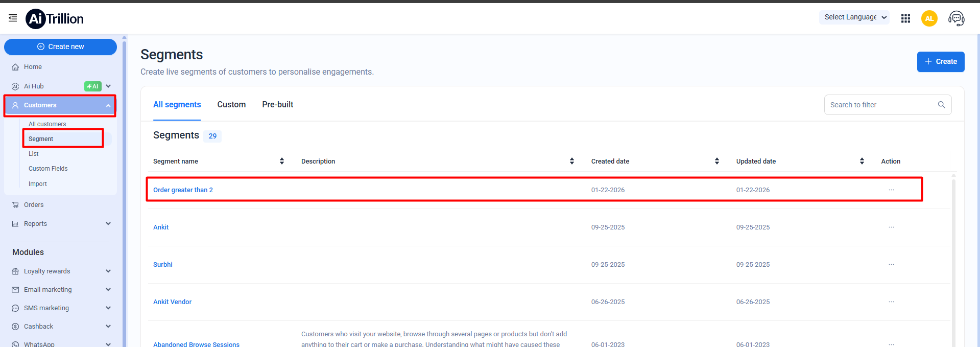The width and height of the screenshot is (980, 347).
Task: Open actions menu for Order greater than 2
Action: pos(891,190)
